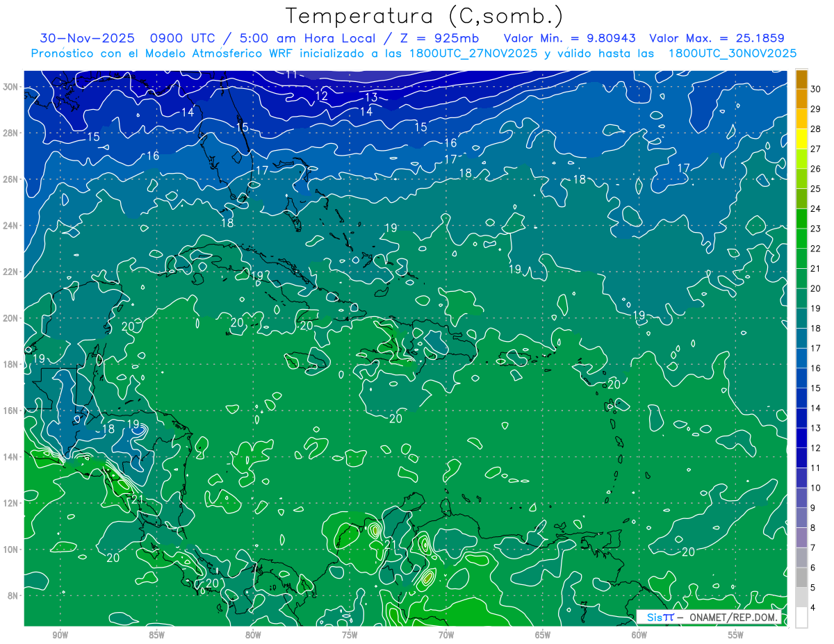
Task: Select the '24N' latitude label
Action: click(11, 226)
